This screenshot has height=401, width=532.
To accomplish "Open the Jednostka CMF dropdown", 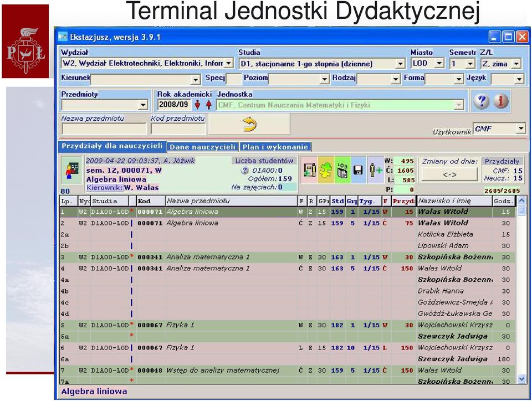I will point(459,105).
